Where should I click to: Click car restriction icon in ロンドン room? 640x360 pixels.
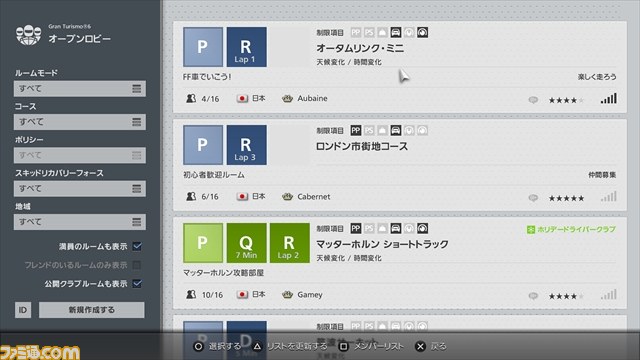(x=396, y=130)
